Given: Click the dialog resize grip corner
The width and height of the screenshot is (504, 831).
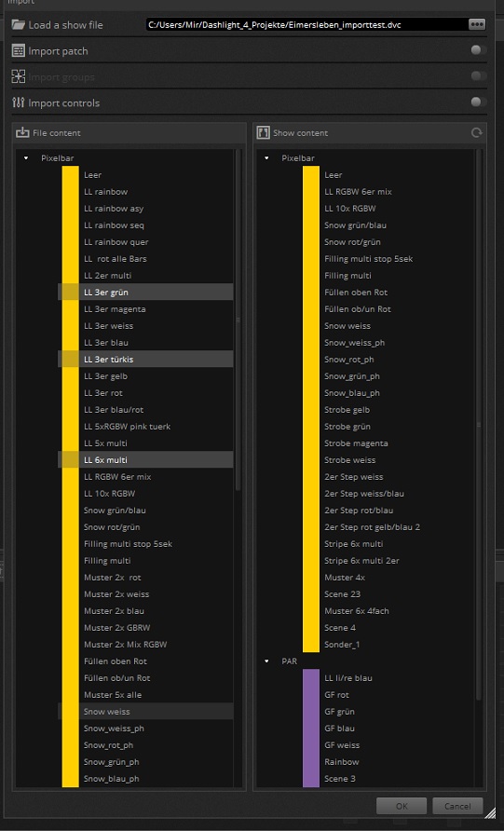Looking at the screenshot, I should (x=491, y=813).
